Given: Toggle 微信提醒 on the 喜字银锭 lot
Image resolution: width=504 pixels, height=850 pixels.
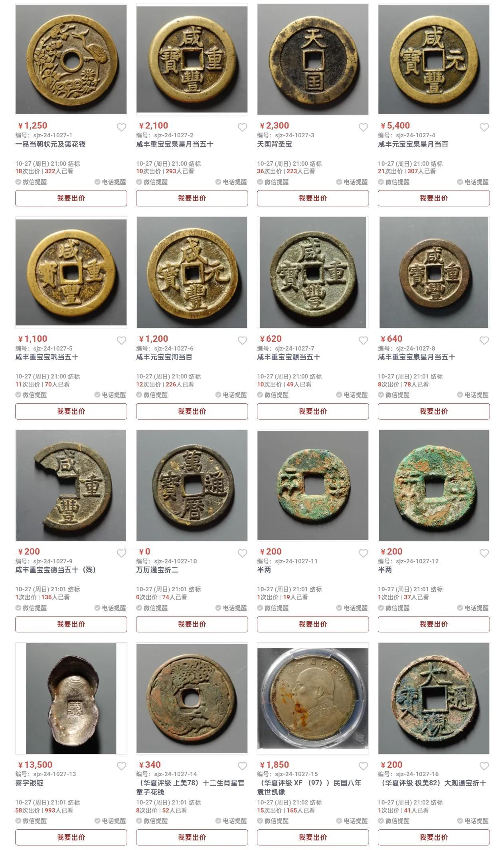Looking at the screenshot, I should coord(31,821).
